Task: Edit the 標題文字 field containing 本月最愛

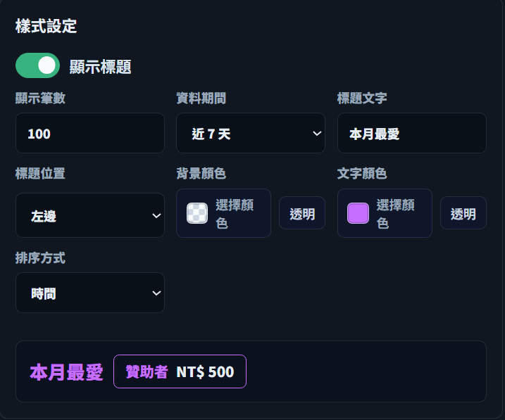Action: click(411, 133)
